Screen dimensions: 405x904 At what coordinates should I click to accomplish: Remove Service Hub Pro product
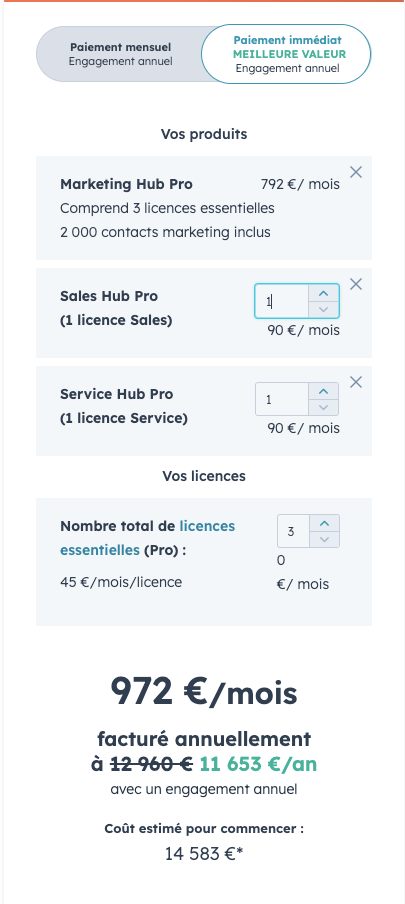coord(356,382)
